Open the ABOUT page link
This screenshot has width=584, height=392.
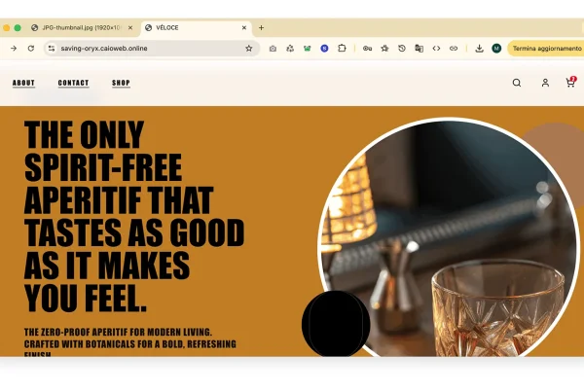pyautogui.click(x=23, y=83)
